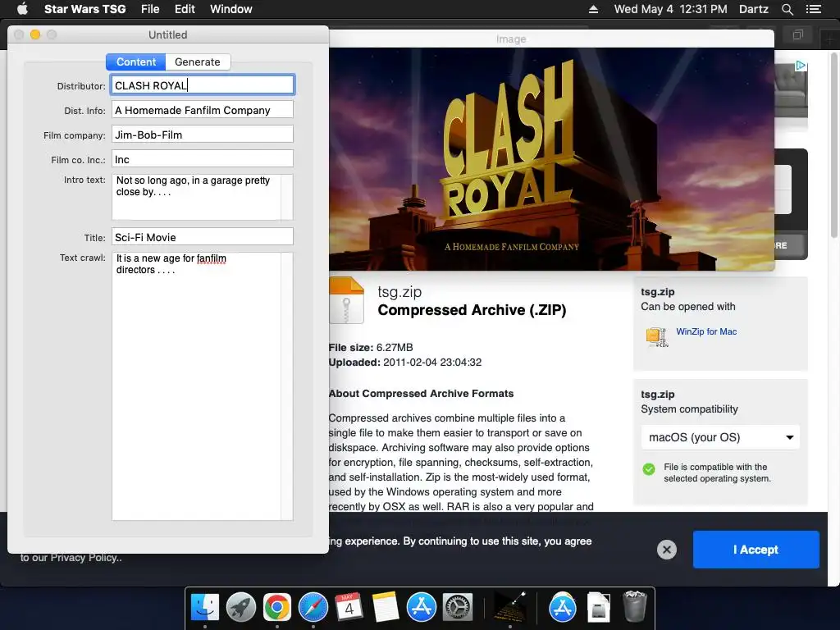This screenshot has height=630, width=840.
Task: Open Notification Center list icon
Action: coord(814,9)
